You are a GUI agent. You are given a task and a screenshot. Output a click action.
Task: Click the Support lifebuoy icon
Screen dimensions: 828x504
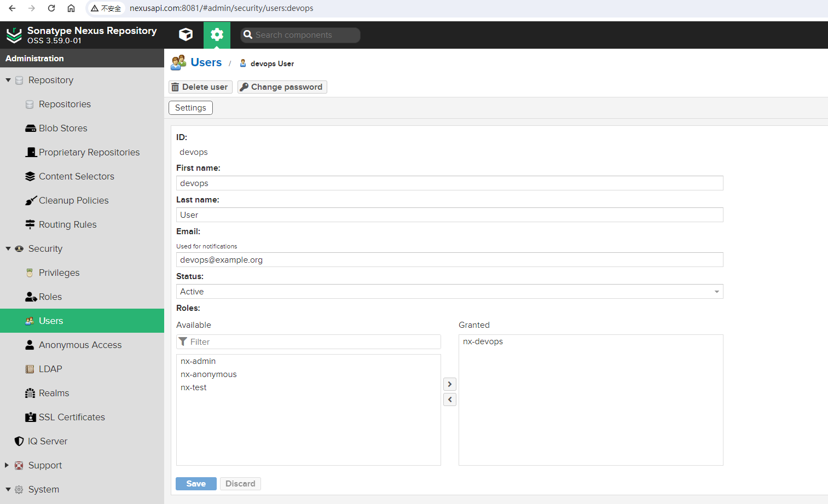[x=19, y=465]
